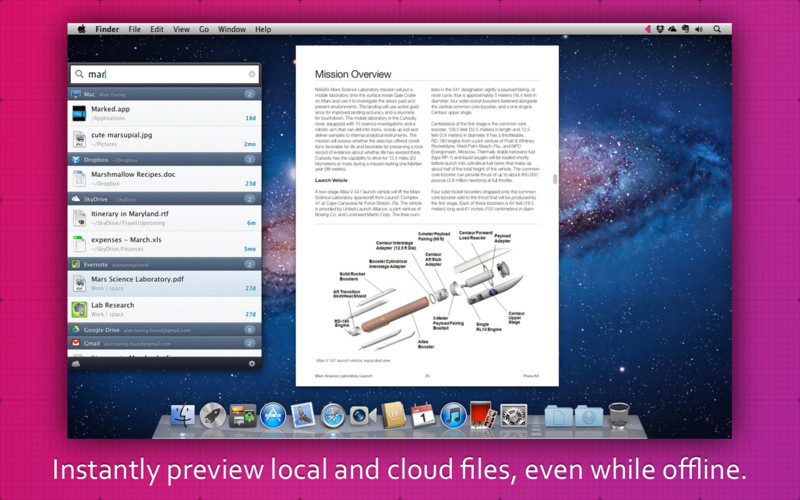Open the Go menu

pos(204,30)
